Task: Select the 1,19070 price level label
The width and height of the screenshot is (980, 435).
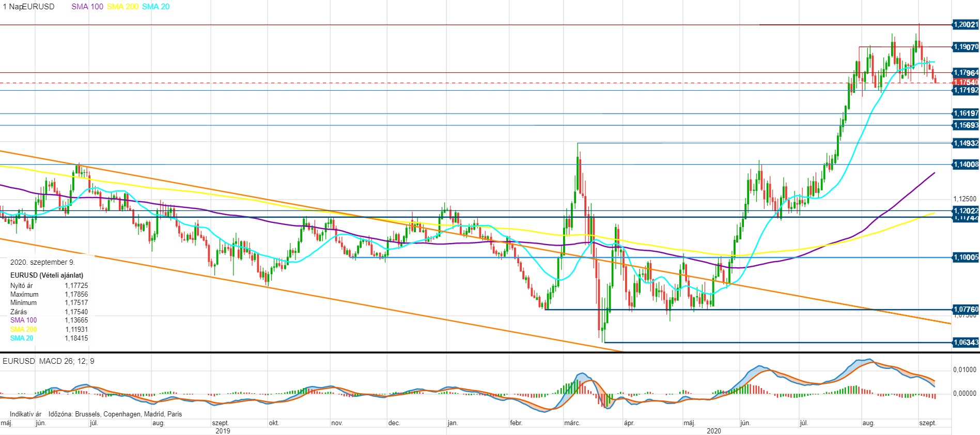Action: [966, 47]
